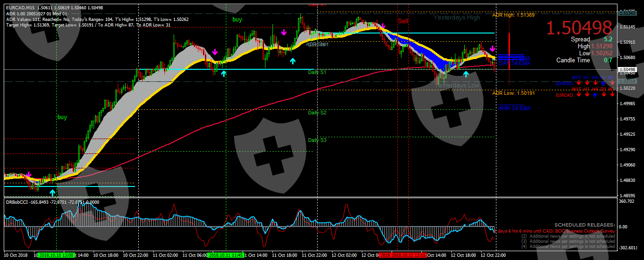
Task: Click the magenta arrow below the Sell label
Action: click(383, 26)
